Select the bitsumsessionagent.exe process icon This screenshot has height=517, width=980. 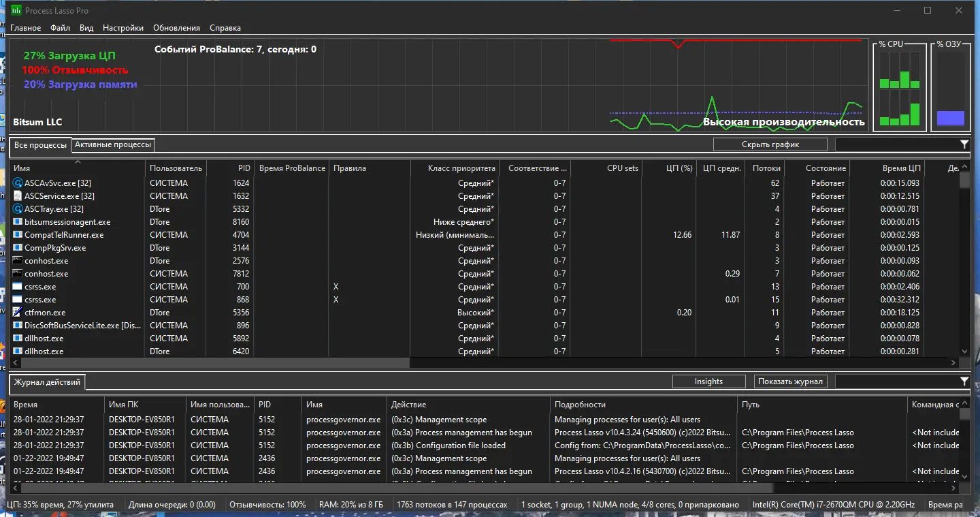pyautogui.click(x=18, y=222)
